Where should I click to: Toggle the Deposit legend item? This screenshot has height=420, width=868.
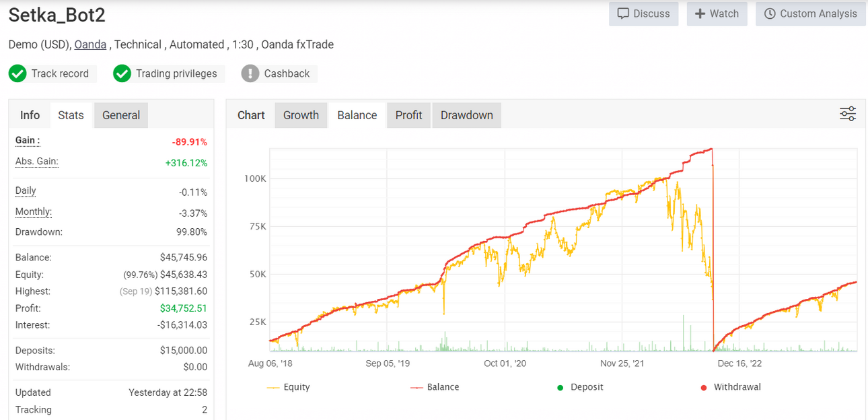[x=580, y=387]
